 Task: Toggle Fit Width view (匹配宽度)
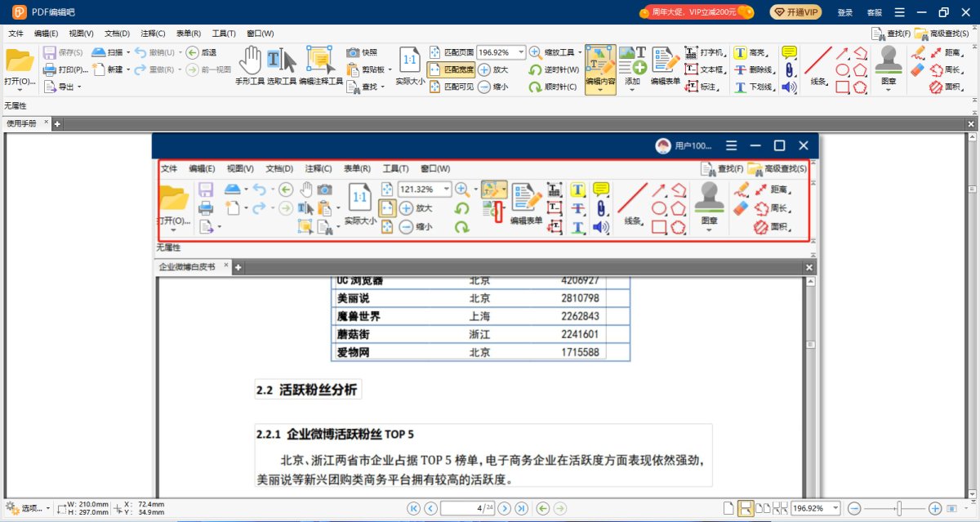[450, 69]
